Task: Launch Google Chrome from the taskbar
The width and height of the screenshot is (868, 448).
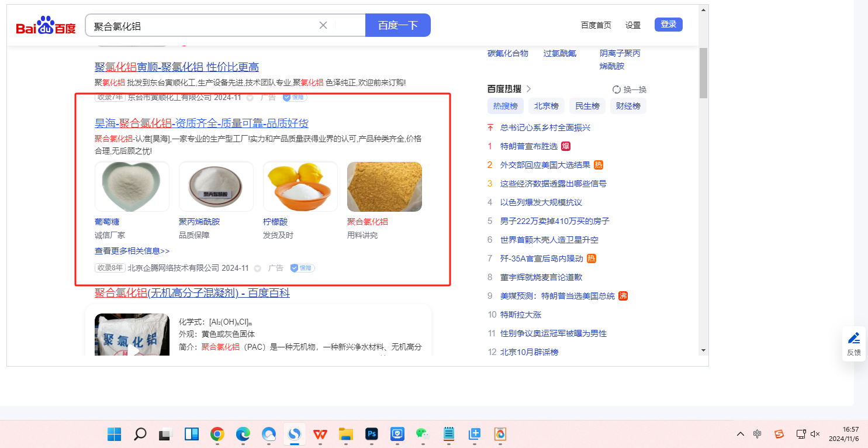Action: click(217, 434)
